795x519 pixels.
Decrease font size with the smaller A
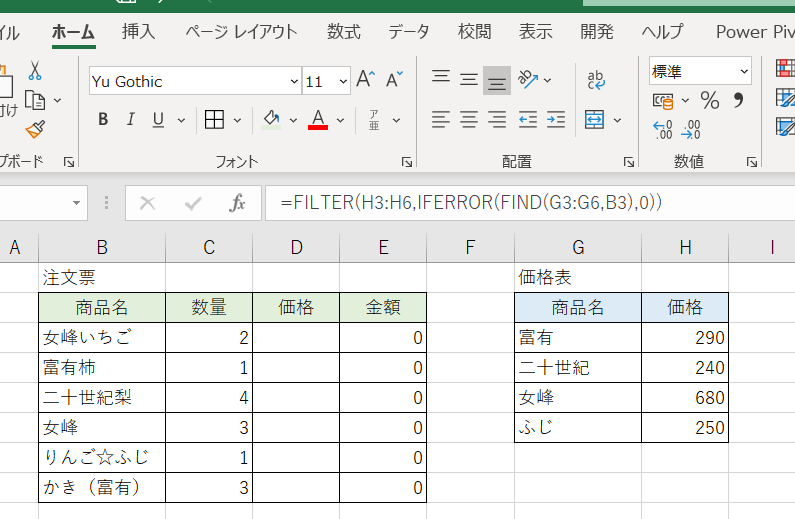click(394, 80)
